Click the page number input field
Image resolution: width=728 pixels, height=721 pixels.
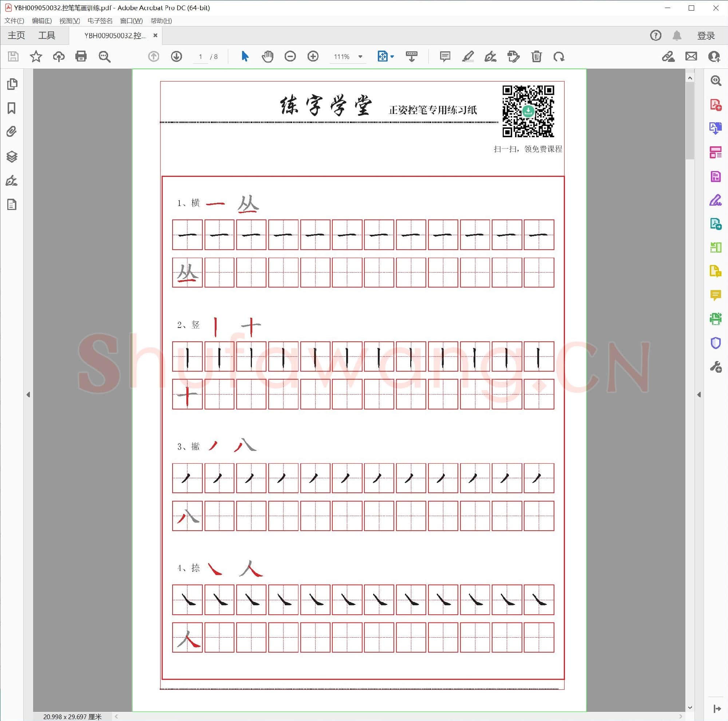coord(201,56)
